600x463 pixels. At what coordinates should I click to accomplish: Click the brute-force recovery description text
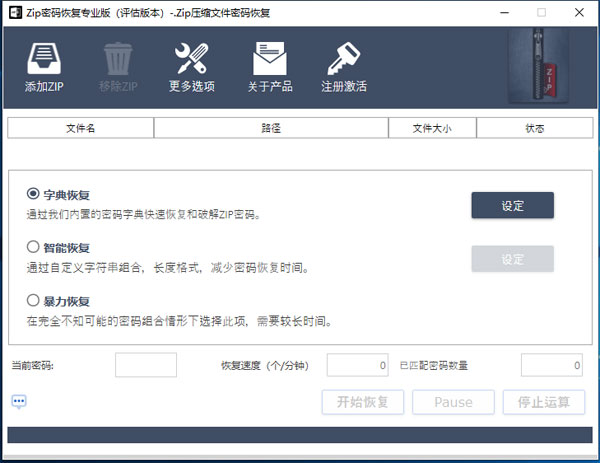tap(179, 321)
